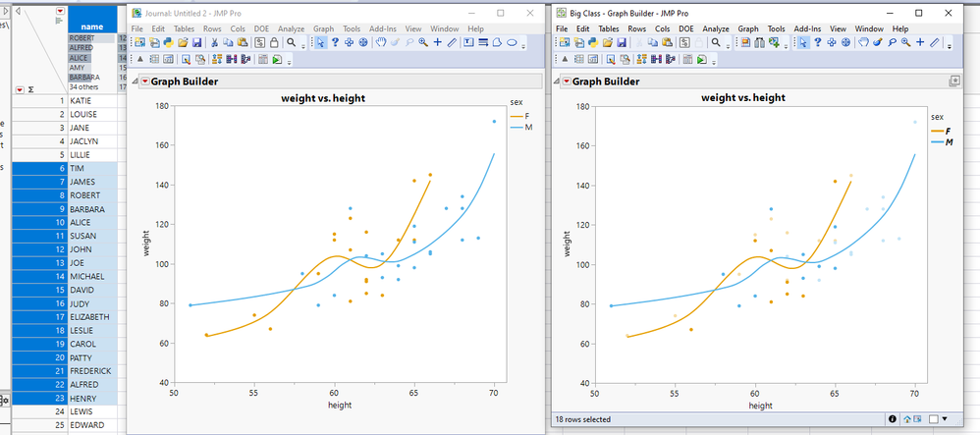
Task: Click the Open folder icon in Big Class toolbar
Action: coord(608,42)
